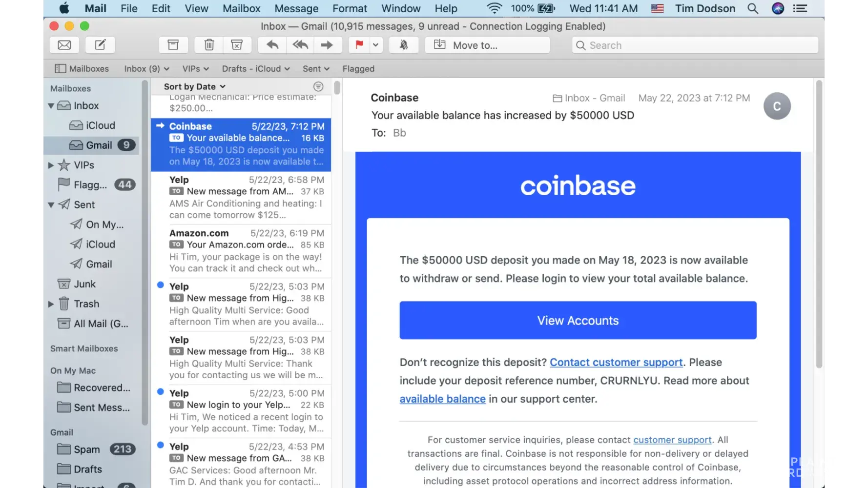868x488 pixels.
Task: Select the Gmail inbox with 9 unread
Action: (92, 145)
